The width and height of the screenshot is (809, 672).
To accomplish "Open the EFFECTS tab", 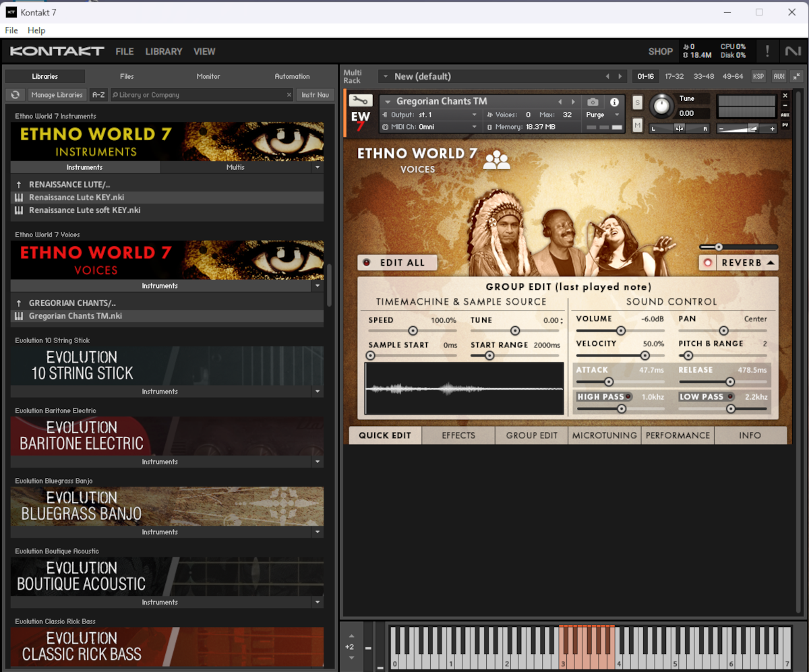I will click(458, 435).
